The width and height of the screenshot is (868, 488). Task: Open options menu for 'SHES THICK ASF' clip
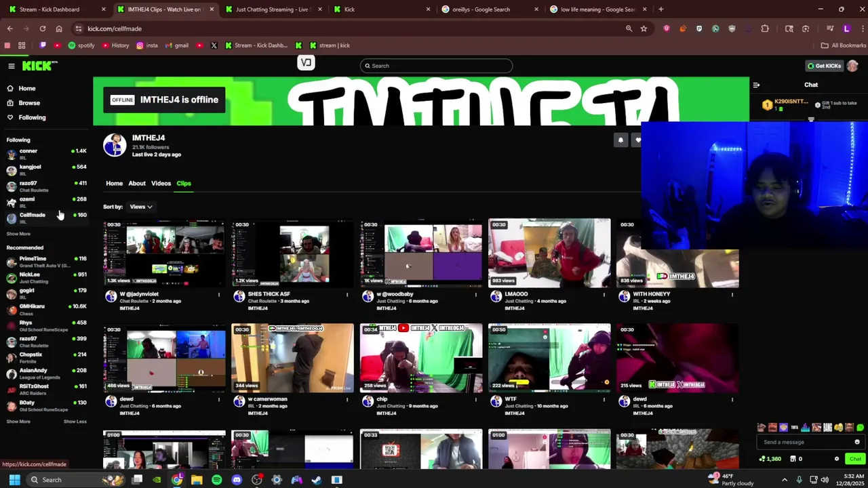click(x=347, y=295)
